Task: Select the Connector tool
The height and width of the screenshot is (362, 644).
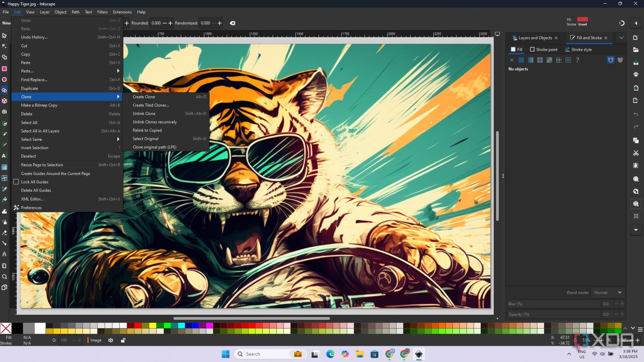Action: click(4, 243)
